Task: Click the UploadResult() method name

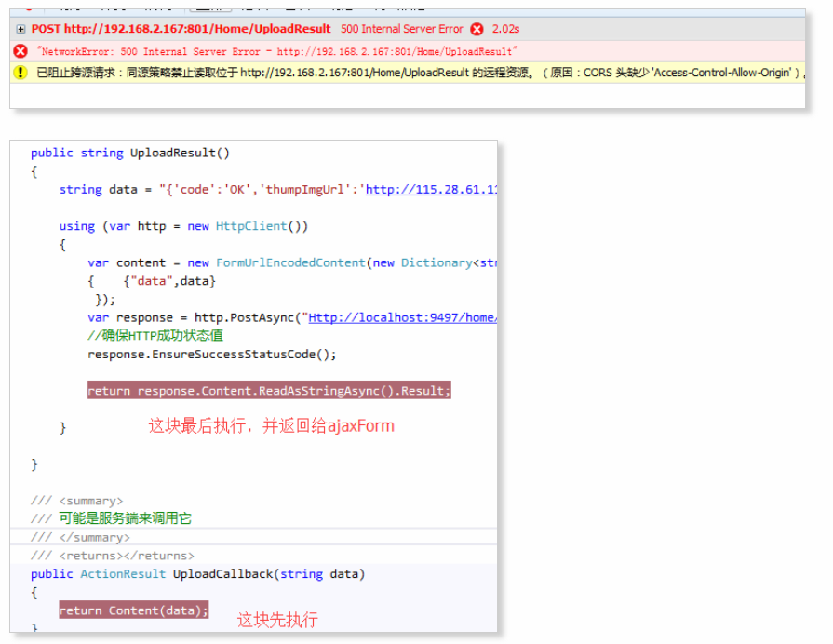Action: (180, 153)
